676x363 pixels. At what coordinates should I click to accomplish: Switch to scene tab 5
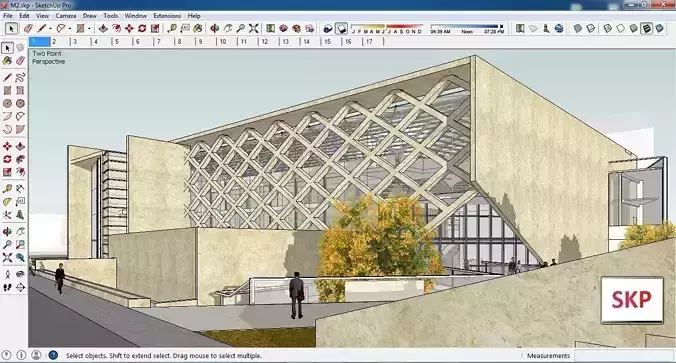(123, 42)
